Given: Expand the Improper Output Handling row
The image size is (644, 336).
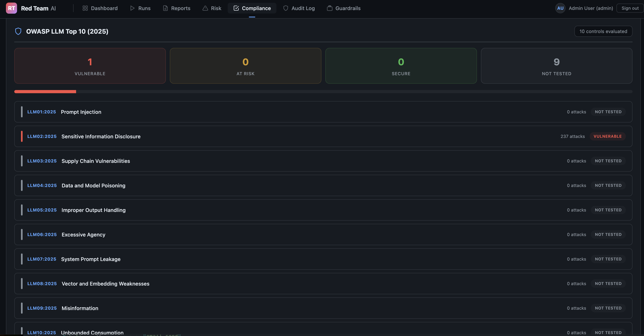Looking at the screenshot, I should [x=323, y=210].
